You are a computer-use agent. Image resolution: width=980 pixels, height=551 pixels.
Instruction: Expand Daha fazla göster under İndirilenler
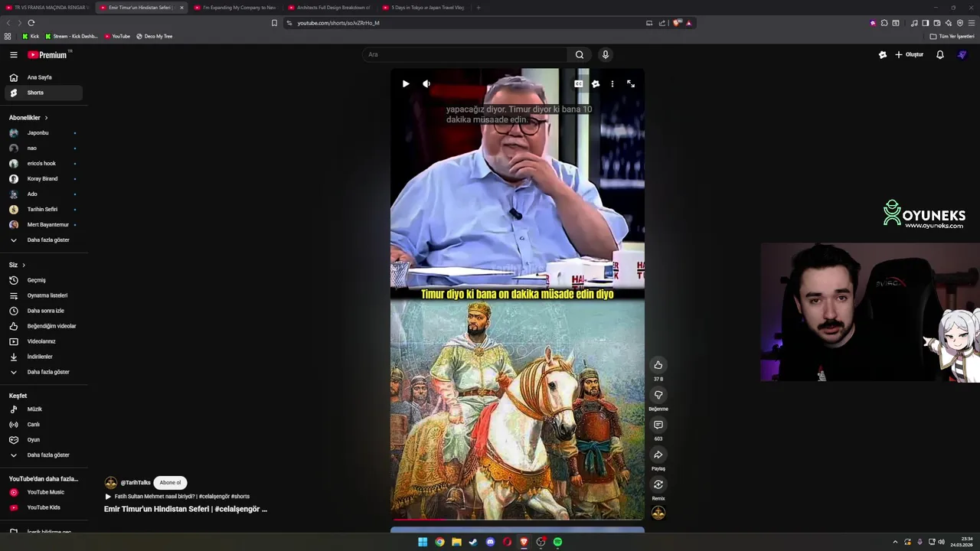coord(44,372)
